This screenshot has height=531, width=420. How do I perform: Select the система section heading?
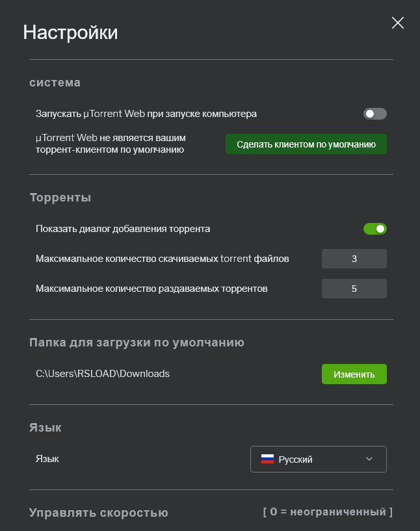pyautogui.click(x=55, y=83)
